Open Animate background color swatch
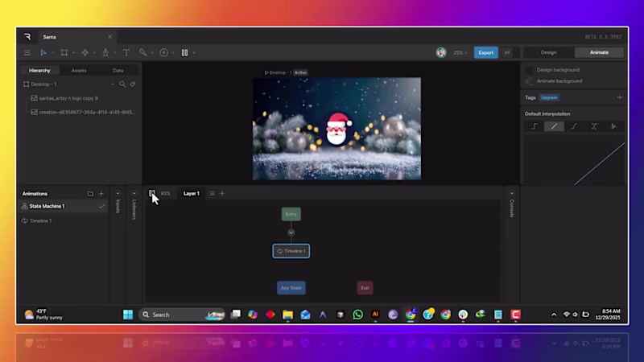 point(529,81)
